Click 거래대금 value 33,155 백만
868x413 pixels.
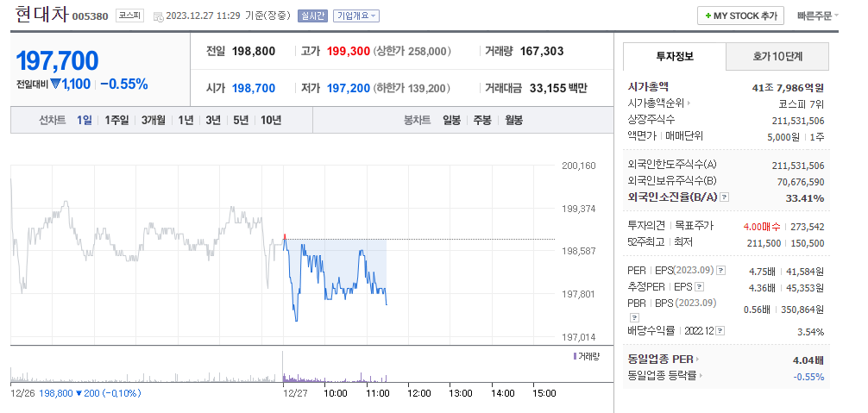558,89
